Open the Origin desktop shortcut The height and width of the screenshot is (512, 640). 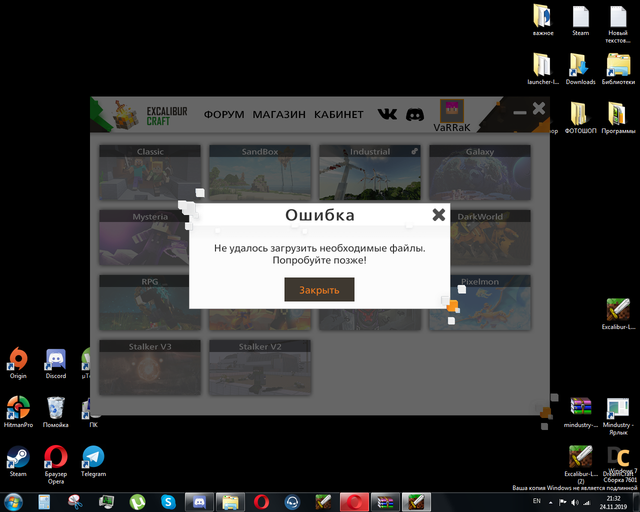pos(18,363)
